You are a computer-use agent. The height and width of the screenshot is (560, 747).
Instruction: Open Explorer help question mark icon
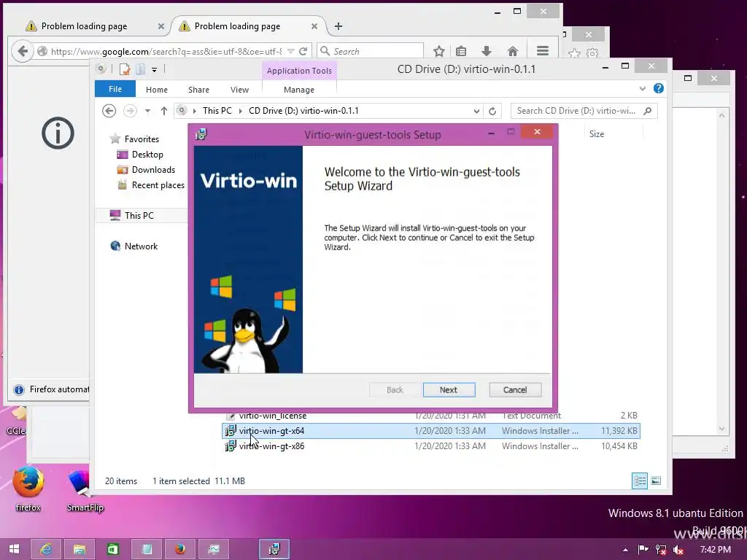click(659, 88)
